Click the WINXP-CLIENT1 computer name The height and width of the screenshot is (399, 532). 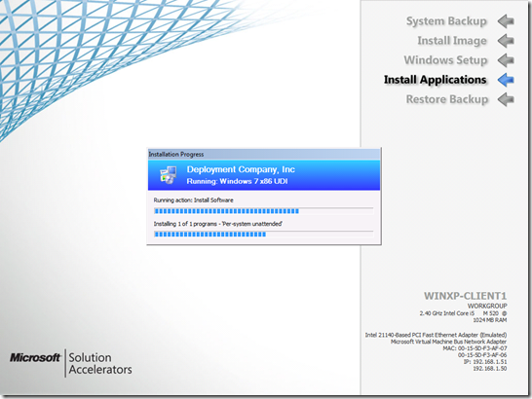tap(465, 296)
